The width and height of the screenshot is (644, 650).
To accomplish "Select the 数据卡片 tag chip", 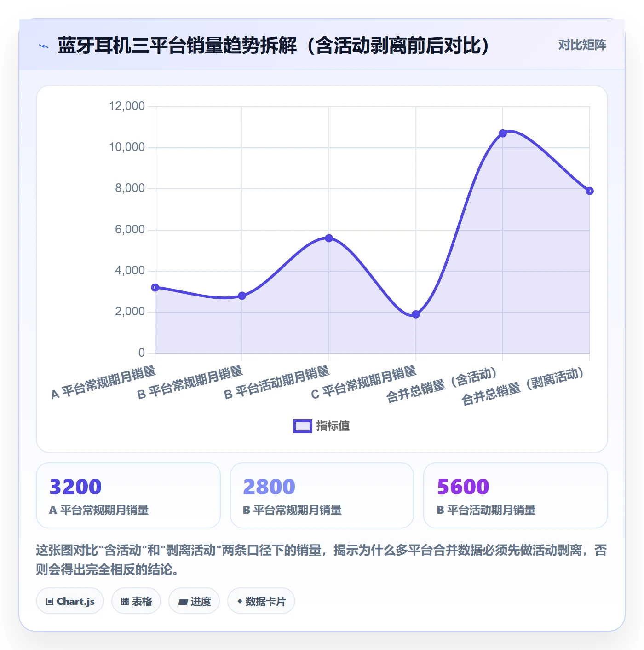I will click(x=261, y=601).
